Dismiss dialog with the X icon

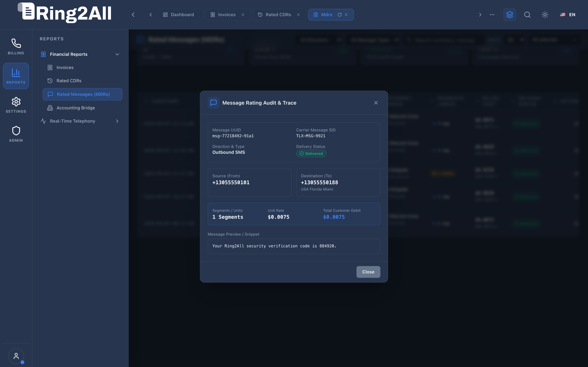tap(376, 103)
